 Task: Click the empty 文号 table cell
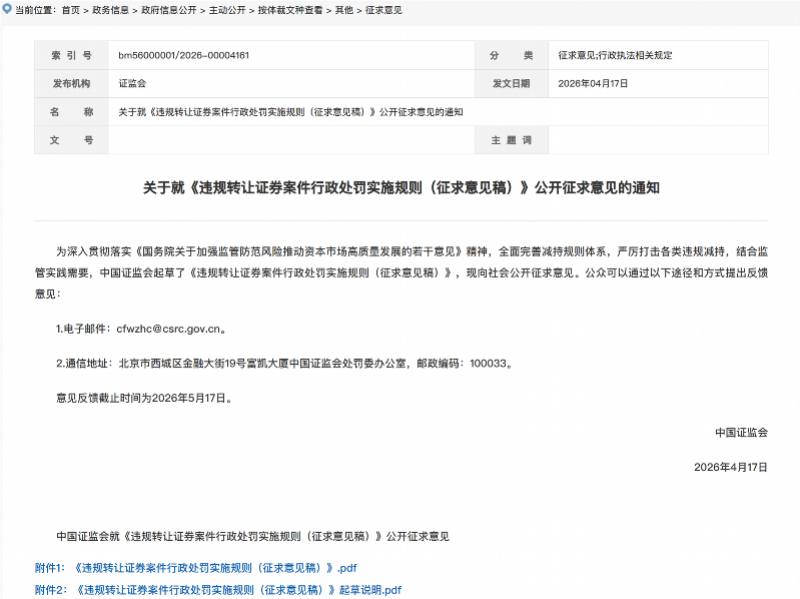[x=290, y=140]
